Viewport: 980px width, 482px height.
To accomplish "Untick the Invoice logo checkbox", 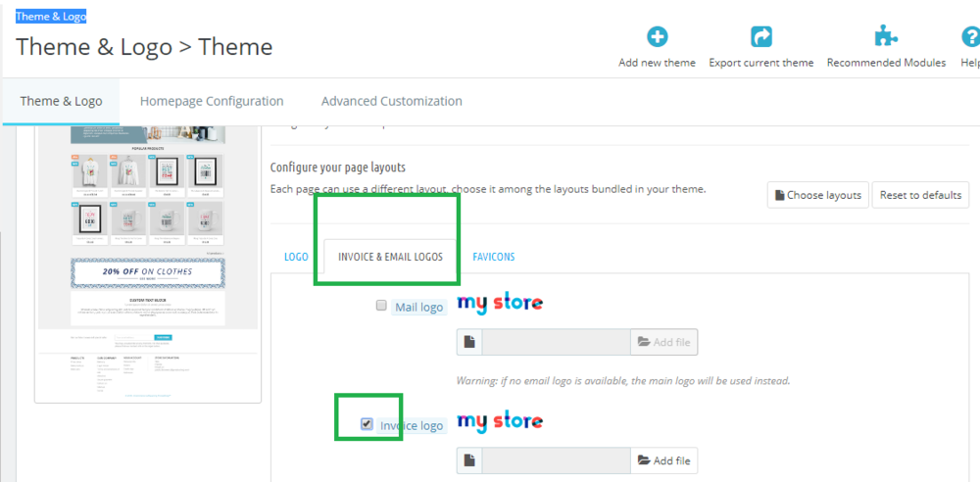I will click(x=367, y=424).
